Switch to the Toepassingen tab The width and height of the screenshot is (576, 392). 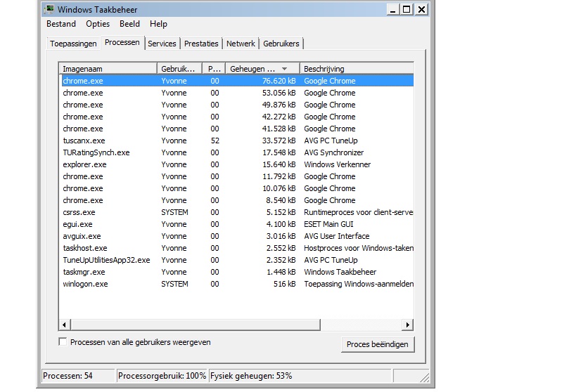pyautogui.click(x=73, y=44)
